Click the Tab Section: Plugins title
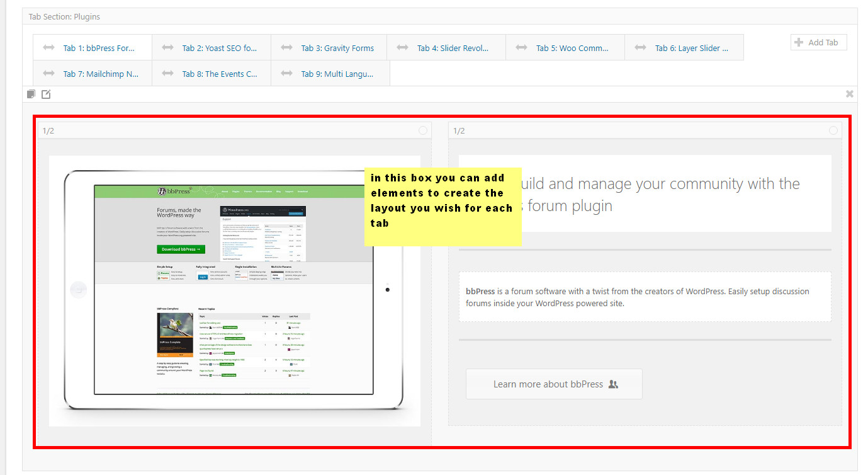This screenshot has height=475, width=868. pos(64,17)
